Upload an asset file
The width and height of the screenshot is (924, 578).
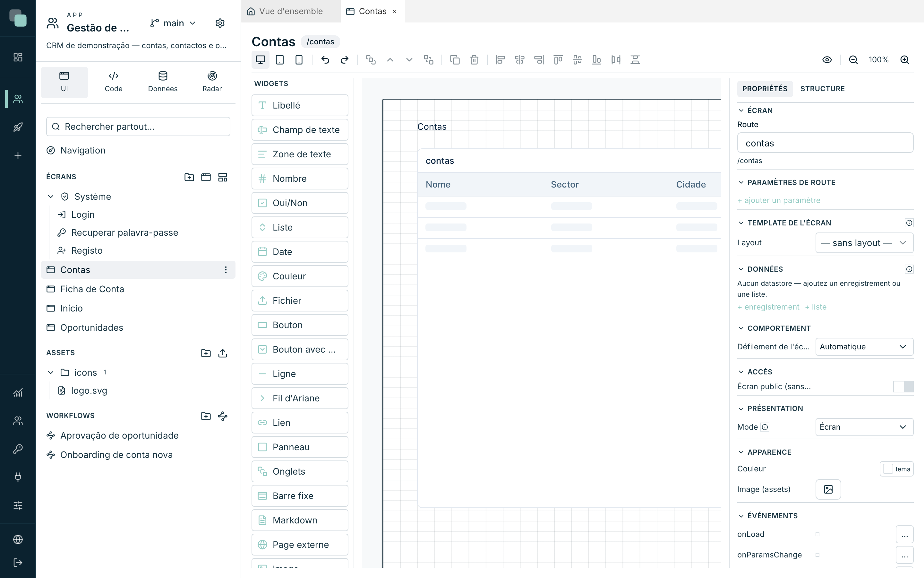tap(223, 353)
